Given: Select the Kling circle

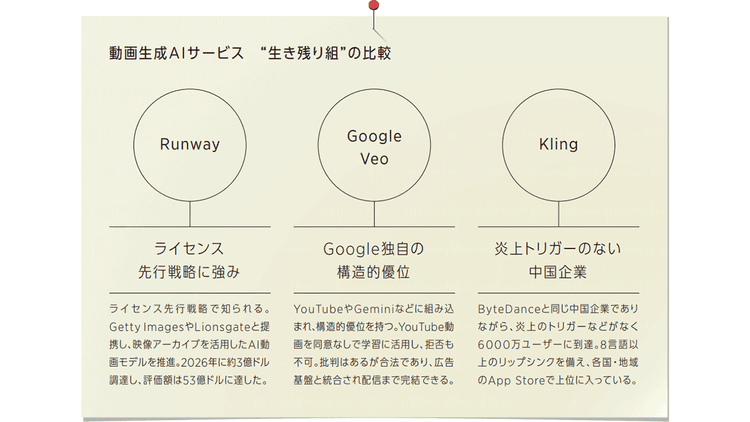Looking at the screenshot, I should point(558,145).
